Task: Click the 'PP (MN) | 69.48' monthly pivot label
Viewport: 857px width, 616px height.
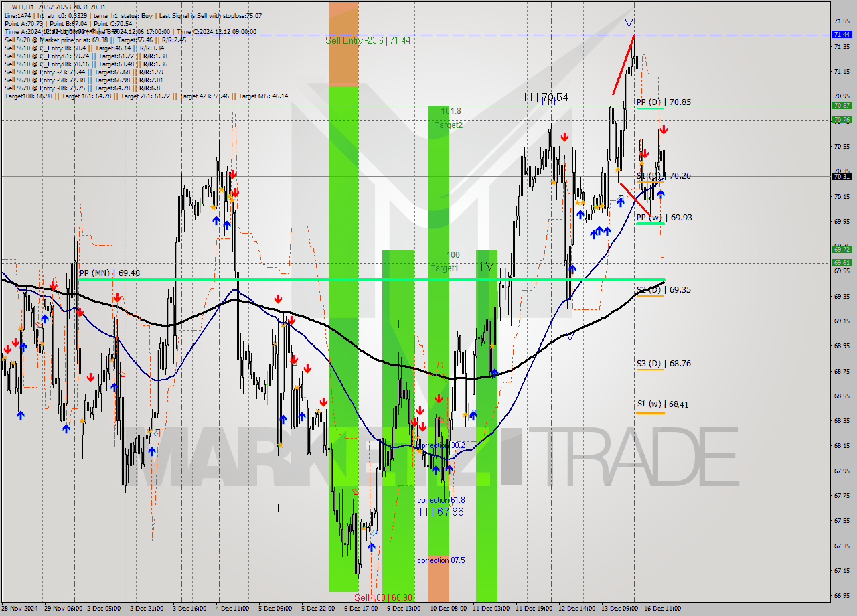Action: tap(109, 273)
